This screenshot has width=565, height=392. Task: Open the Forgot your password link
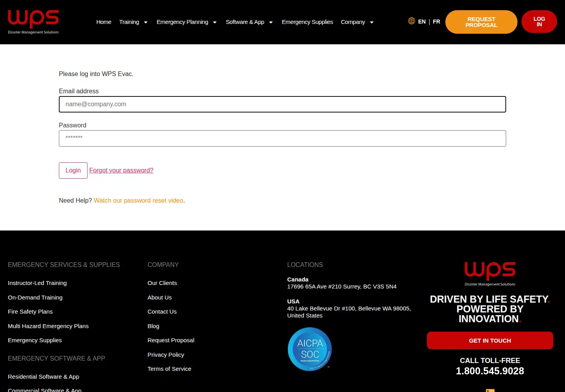click(121, 171)
